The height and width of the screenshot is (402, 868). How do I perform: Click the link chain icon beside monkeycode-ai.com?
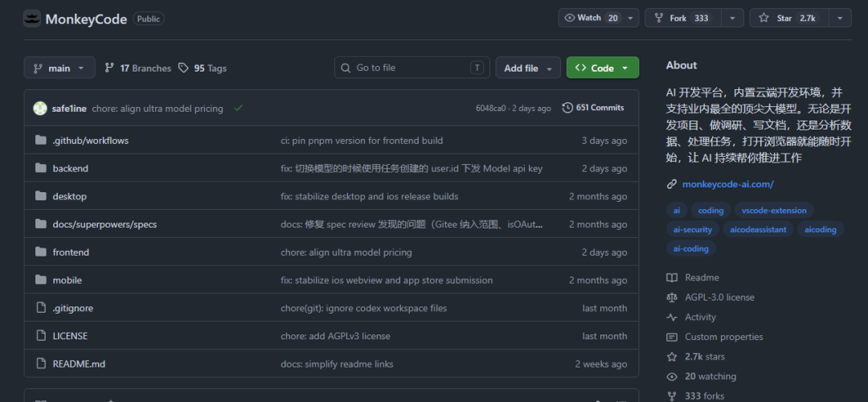pyautogui.click(x=672, y=184)
